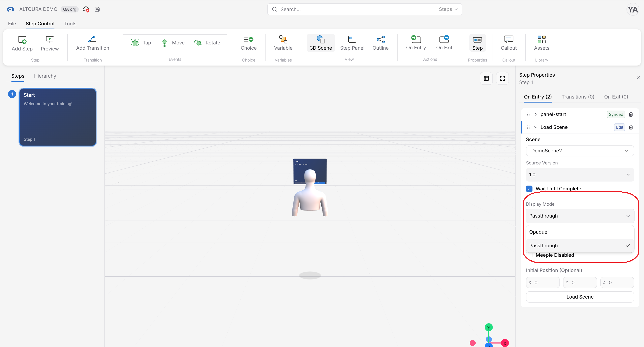The height and width of the screenshot is (347, 644).
Task: Choose Opaque display mode option
Action: [580, 232]
